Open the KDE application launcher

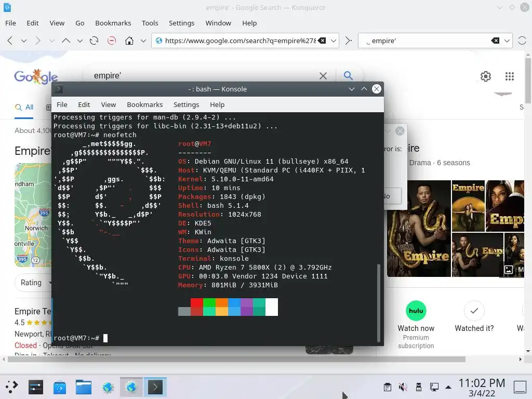pos(11,387)
